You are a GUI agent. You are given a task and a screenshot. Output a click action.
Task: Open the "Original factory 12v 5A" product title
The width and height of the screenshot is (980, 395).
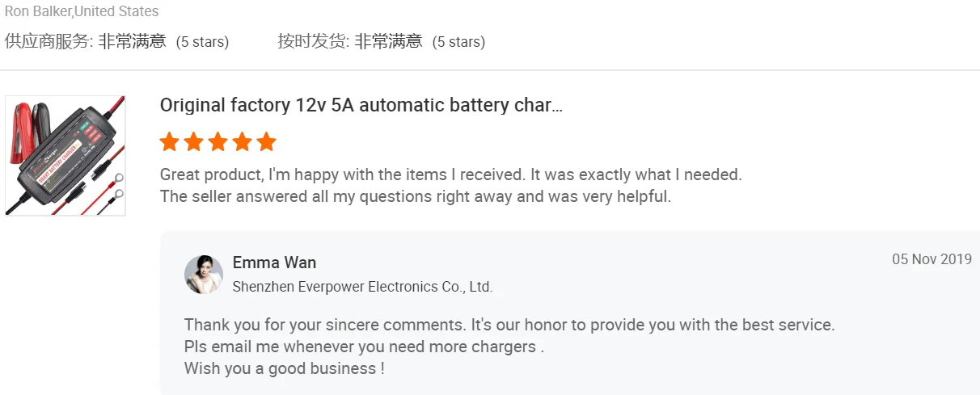[x=361, y=105]
